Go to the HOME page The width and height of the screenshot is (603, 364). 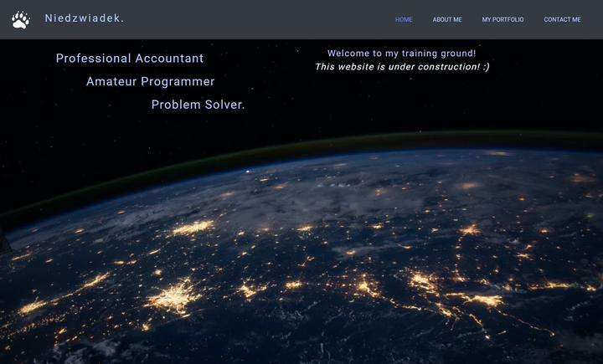[x=404, y=19]
